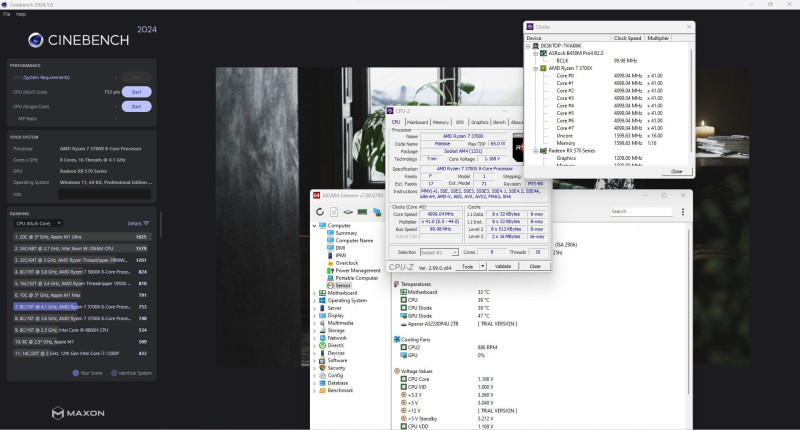Select Portable Computer in AIDA64 tree
This screenshot has width=800, height=430.
click(357, 278)
